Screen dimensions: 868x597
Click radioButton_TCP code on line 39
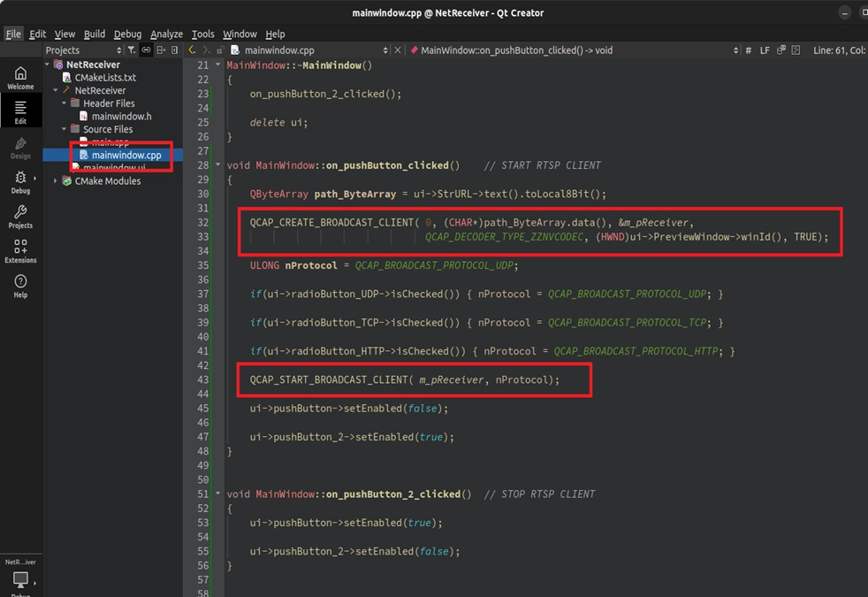point(339,322)
